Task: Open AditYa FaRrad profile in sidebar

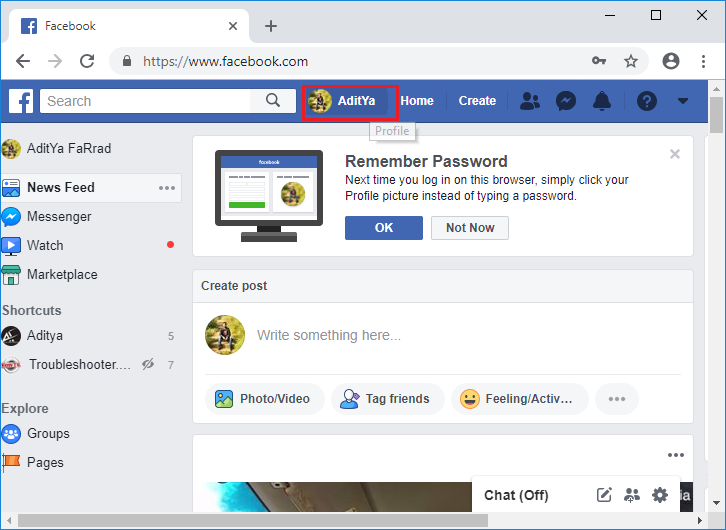Action: pyautogui.click(x=56, y=149)
